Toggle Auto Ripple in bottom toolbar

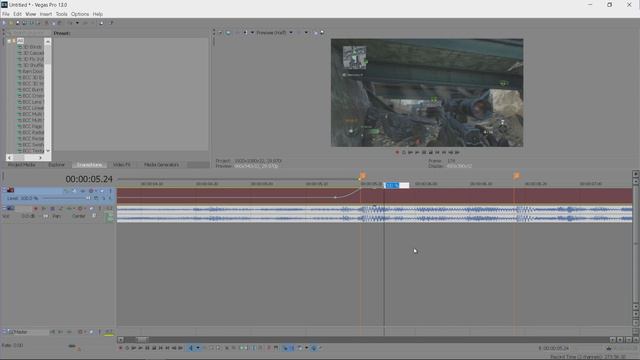tap(300, 348)
